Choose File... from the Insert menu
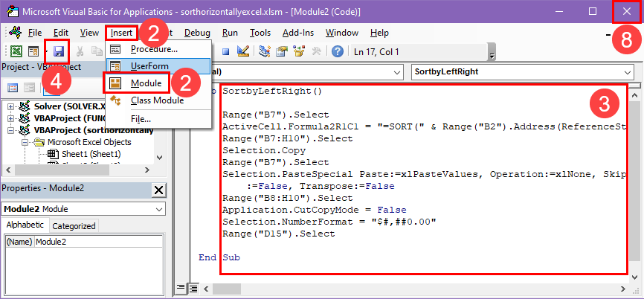The height and width of the screenshot is (299, 644). coord(158,120)
